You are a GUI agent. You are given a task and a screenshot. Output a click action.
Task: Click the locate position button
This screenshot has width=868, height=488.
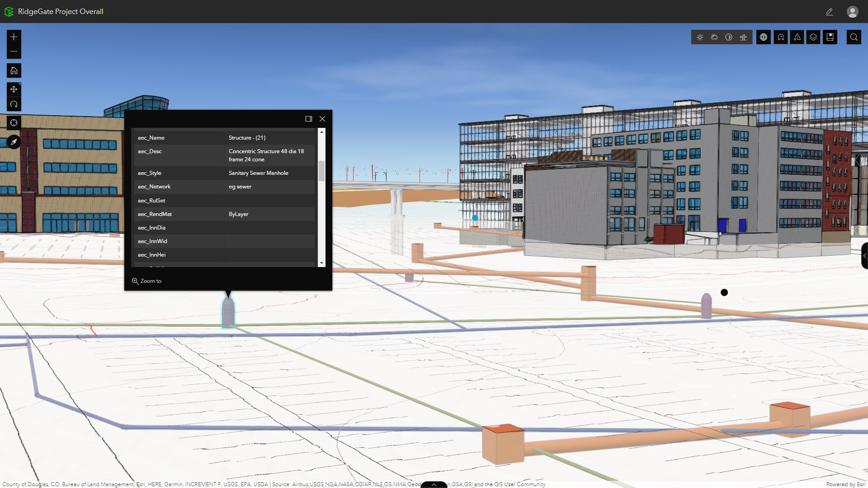coord(14,123)
